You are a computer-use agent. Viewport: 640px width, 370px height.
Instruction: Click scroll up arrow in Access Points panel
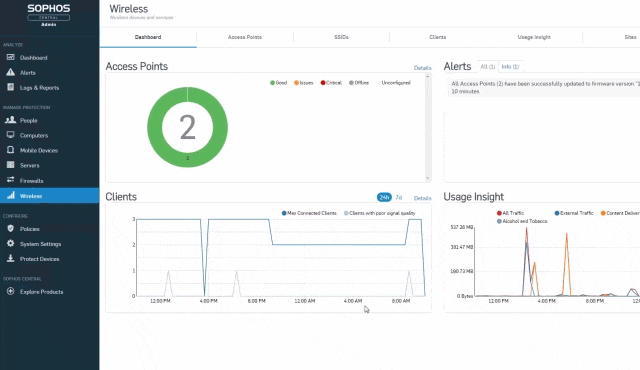[x=428, y=77]
